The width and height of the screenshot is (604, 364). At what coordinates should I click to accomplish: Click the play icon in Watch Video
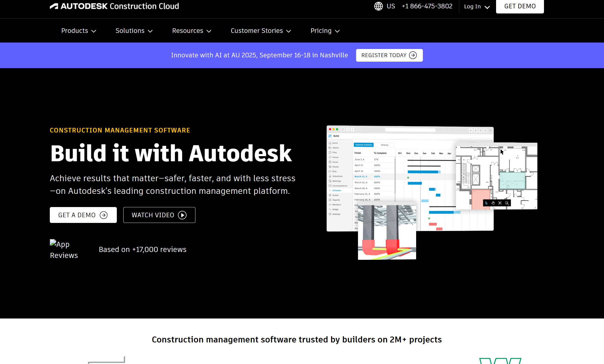(x=182, y=215)
